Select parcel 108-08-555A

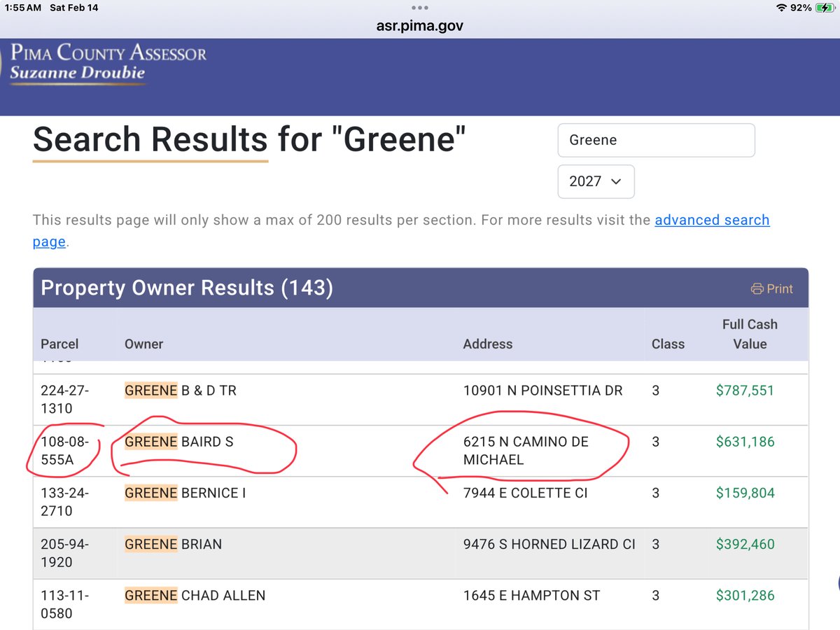(64, 450)
